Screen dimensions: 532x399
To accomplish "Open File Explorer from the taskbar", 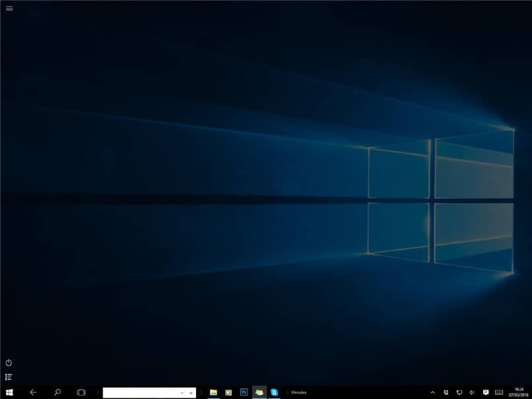I will [x=213, y=392].
